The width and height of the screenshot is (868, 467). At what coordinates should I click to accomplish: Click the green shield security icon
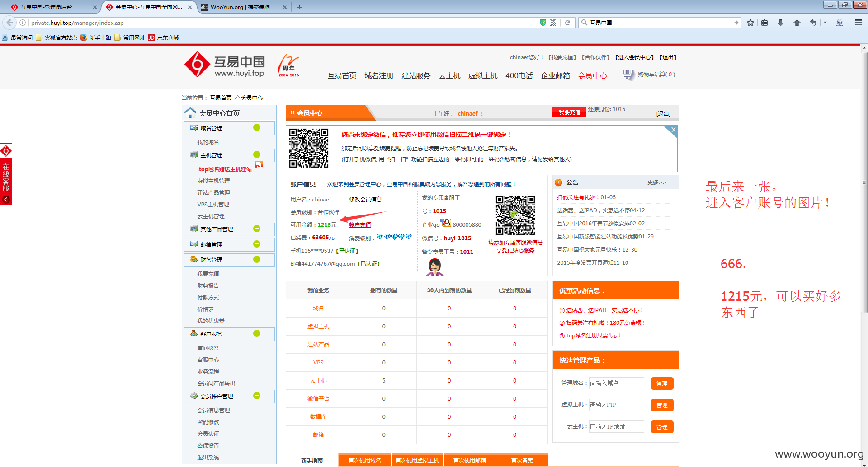(x=542, y=23)
